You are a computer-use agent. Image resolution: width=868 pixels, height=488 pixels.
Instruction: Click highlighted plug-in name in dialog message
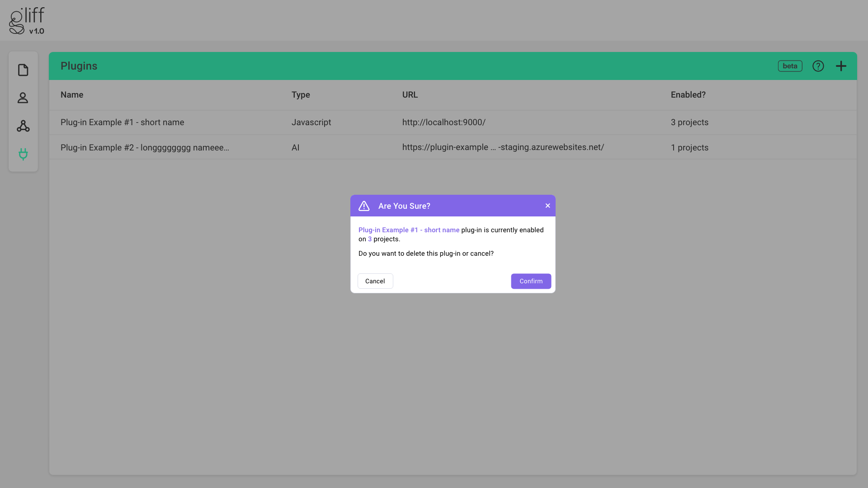tap(409, 230)
